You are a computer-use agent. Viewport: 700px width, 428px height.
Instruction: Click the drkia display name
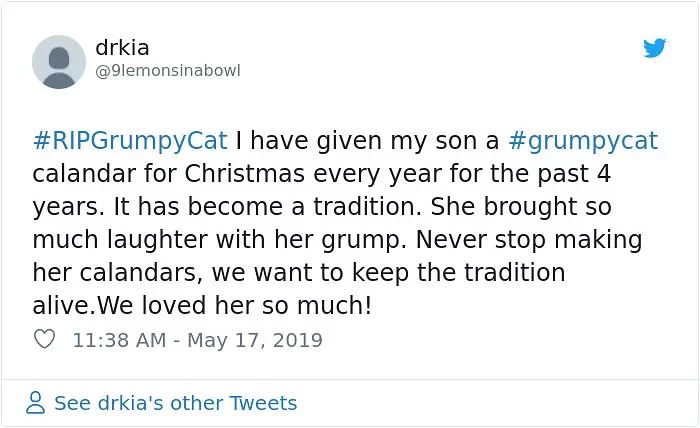[x=122, y=47]
